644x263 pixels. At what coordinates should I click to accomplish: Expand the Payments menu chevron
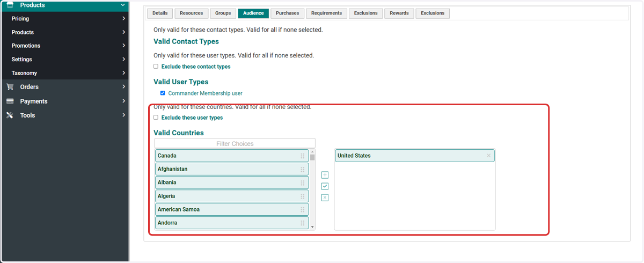123,101
